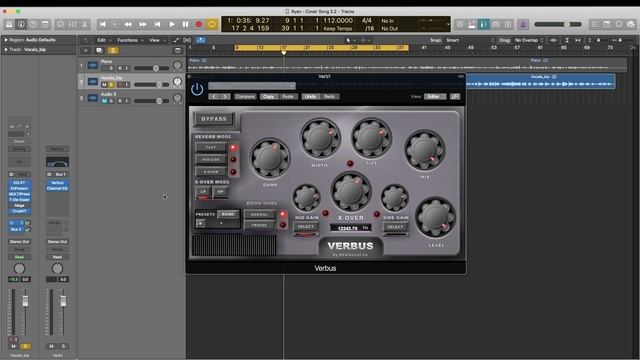Click the Fast Forward transport button

pyautogui.click(x=143, y=24)
